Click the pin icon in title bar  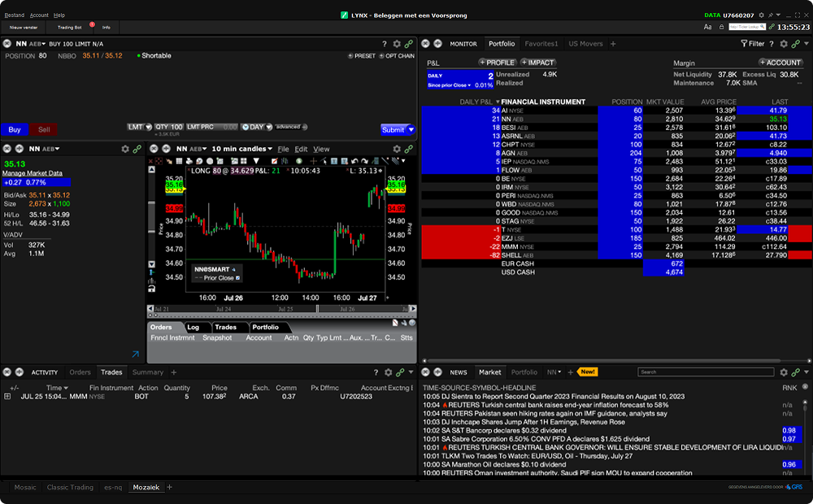point(771,15)
